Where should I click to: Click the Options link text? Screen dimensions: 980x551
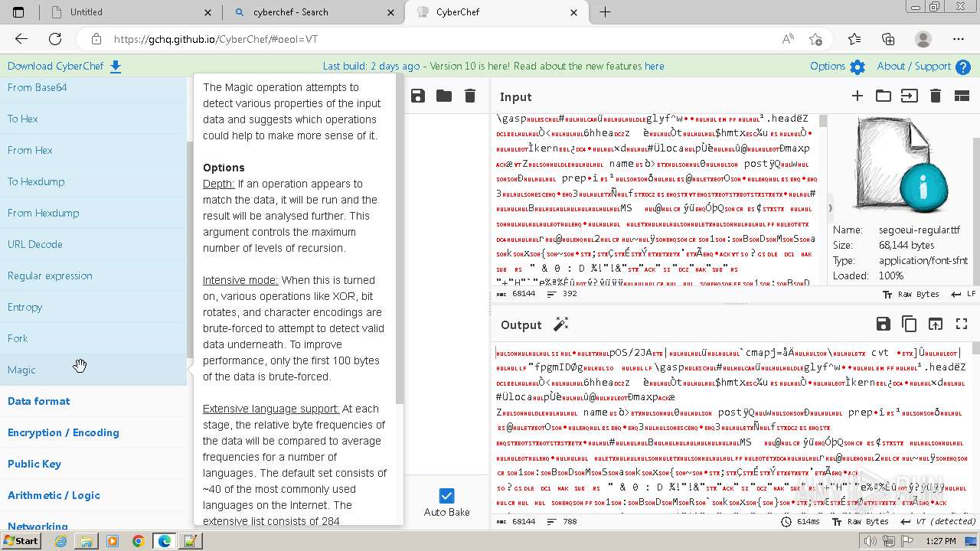(x=828, y=67)
